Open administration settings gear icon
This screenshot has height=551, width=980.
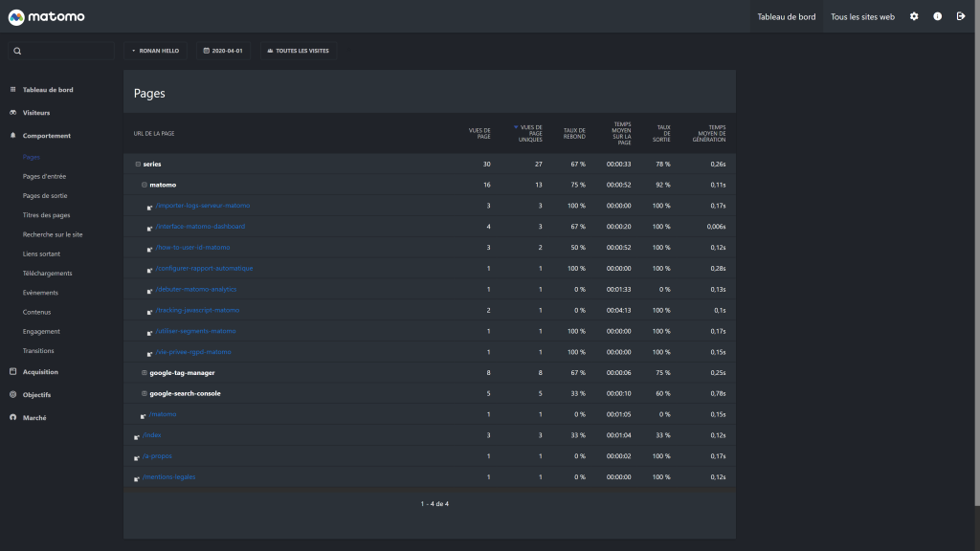click(x=914, y=17)
